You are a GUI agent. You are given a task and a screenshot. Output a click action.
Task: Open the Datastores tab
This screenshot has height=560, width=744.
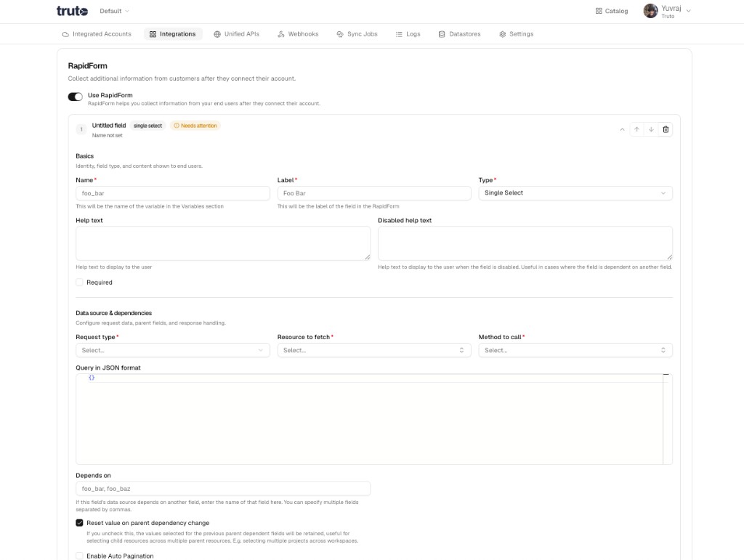(459, 34)
